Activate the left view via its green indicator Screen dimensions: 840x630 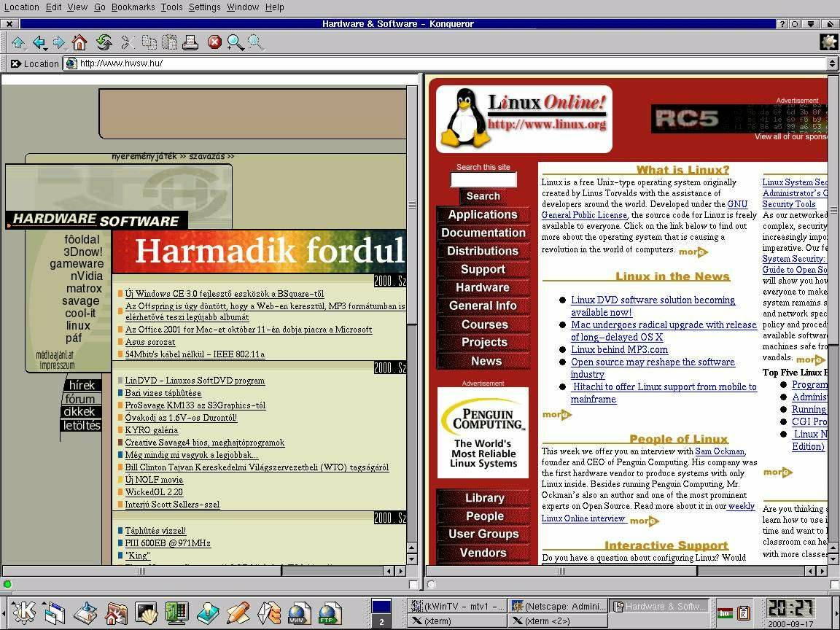pos(7,584)
